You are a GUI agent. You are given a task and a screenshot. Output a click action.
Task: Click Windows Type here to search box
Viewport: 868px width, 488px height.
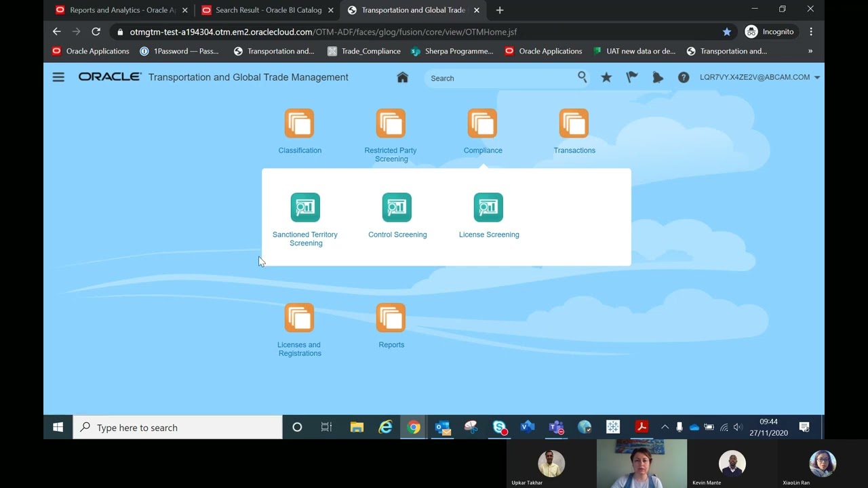click(x=178, y=427)
